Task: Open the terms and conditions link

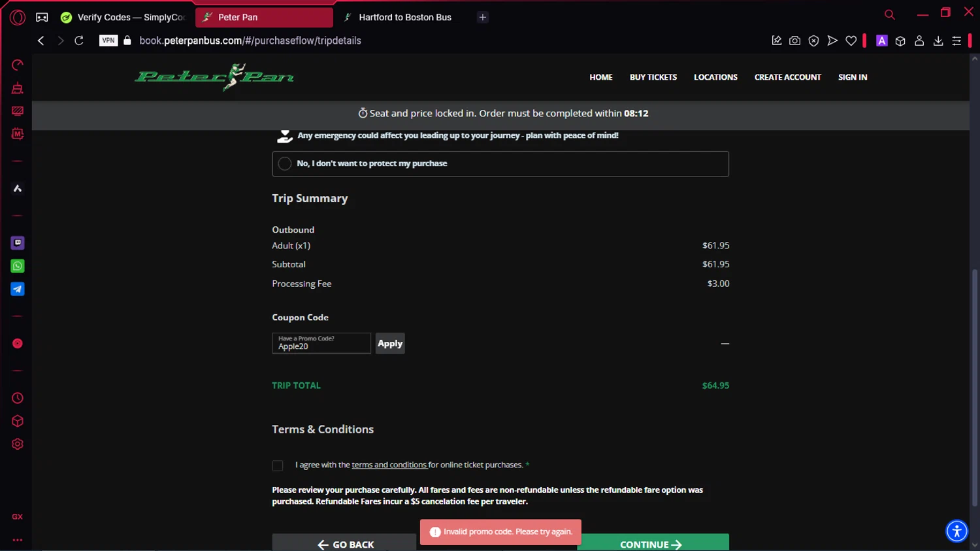Action: tap(389, 465)
